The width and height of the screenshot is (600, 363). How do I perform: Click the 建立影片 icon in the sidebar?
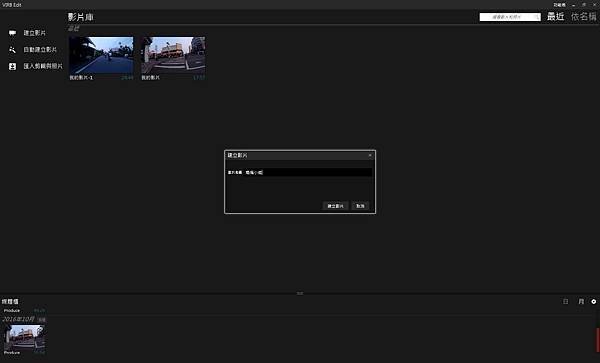tap(12, 33)
